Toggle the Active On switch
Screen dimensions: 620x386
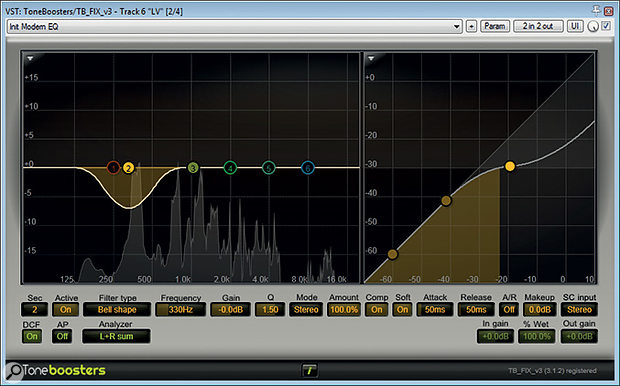[x=66, y=310]
